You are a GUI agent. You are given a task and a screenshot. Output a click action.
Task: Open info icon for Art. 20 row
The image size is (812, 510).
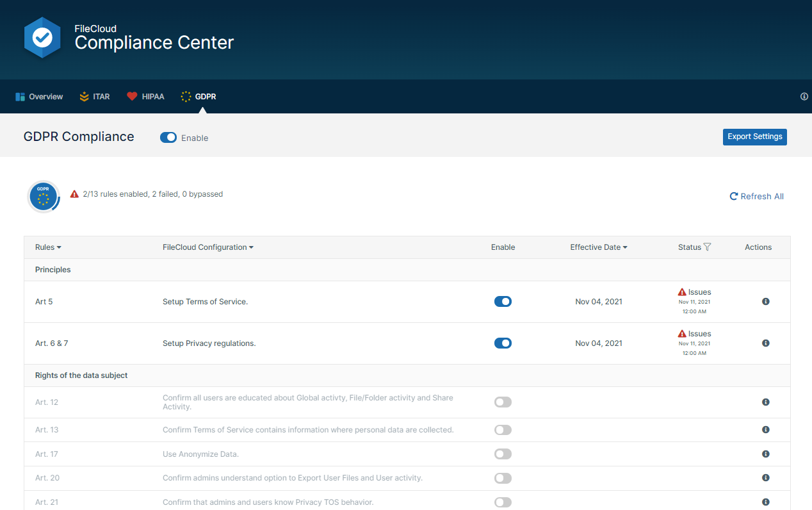766,477
